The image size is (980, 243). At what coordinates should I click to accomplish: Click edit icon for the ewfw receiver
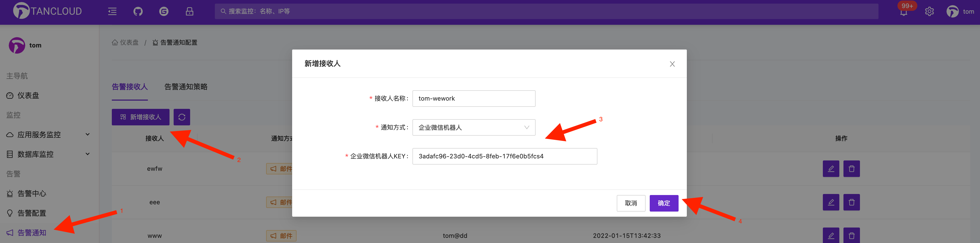click(831, 169)
